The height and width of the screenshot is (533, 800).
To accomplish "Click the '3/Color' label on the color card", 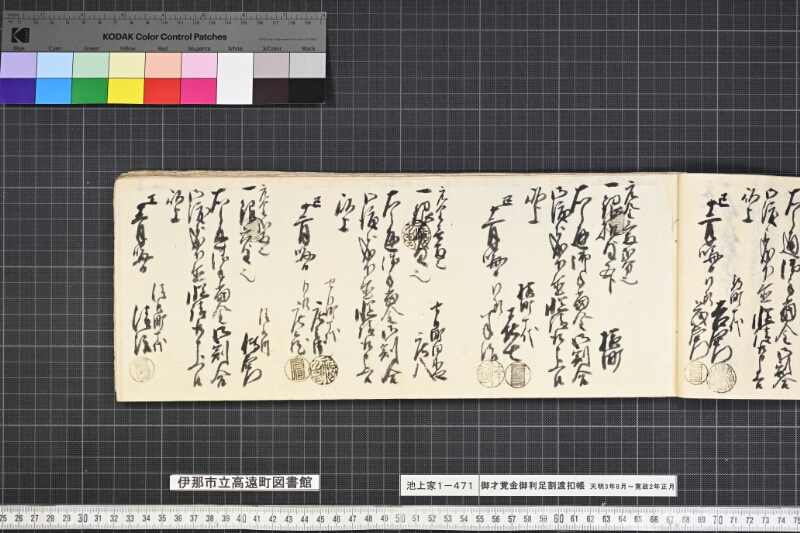I will click(x=272, y=48).
